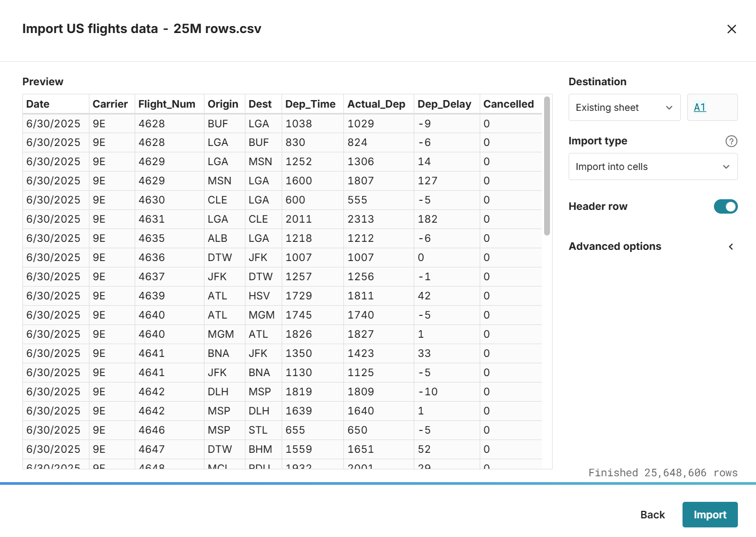Image resolution: width=756 pixels, height=537 pixels.
Task: Select flight number 4646 cell
Action: pos(169,430)
